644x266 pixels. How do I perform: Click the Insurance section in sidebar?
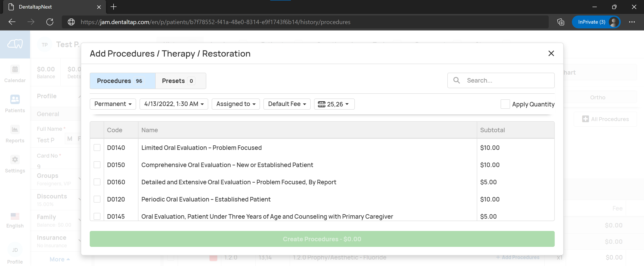click(56, 241)
